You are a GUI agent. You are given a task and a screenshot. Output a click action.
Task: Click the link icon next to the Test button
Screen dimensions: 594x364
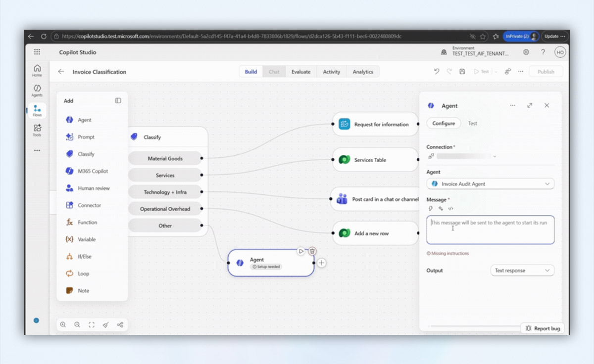[507, 72]
